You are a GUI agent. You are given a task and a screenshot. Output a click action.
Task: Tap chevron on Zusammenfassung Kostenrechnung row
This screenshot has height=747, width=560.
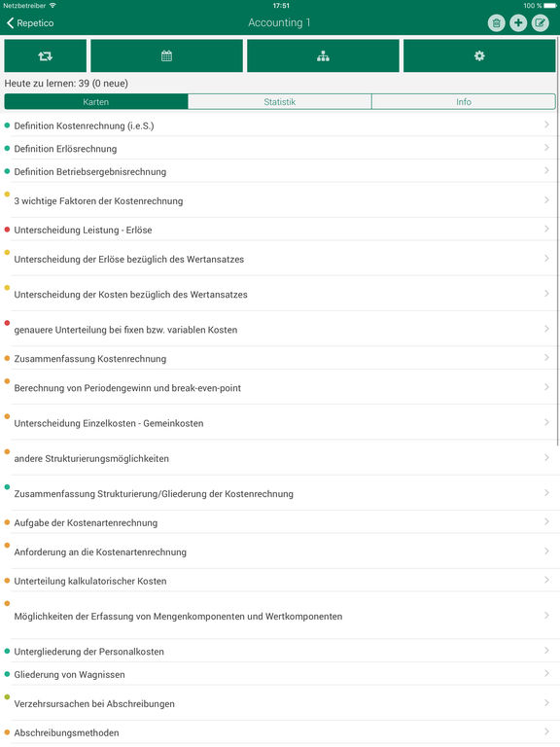click(546, 357)
